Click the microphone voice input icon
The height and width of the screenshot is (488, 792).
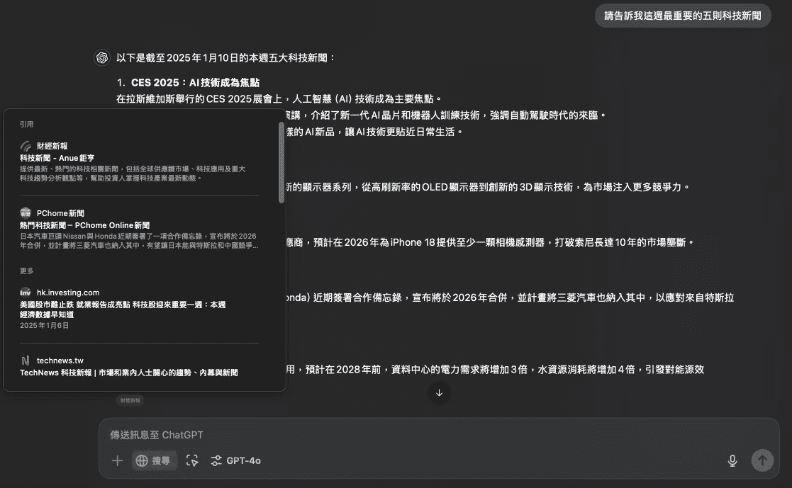[x=732, y=460]
